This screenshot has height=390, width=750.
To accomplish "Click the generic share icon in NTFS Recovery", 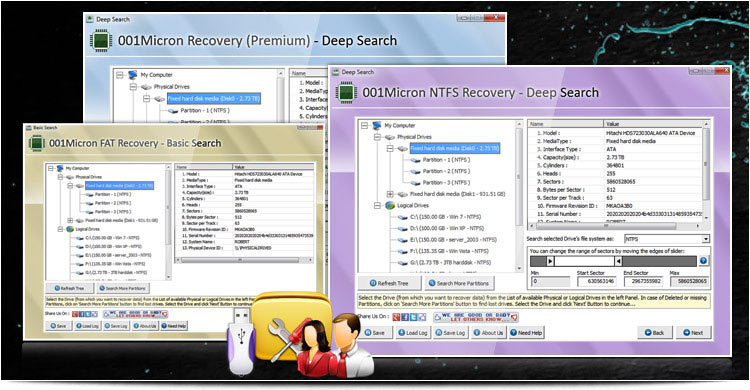I will click(x=422, y=317).
